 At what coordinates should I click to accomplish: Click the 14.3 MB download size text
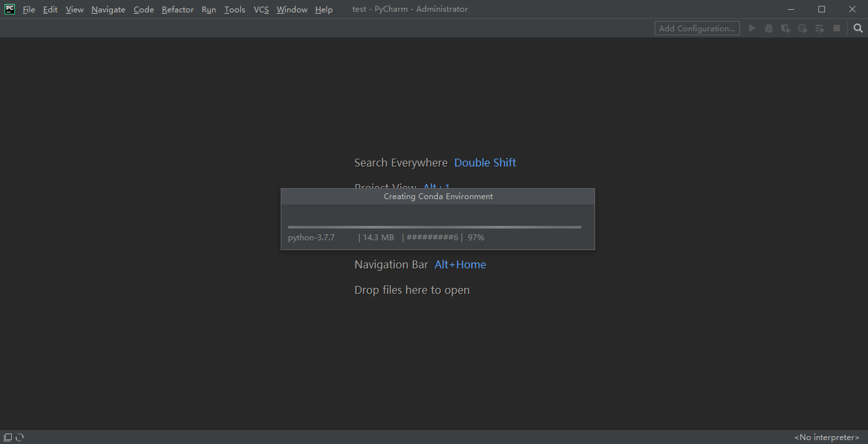pos(379,238)
